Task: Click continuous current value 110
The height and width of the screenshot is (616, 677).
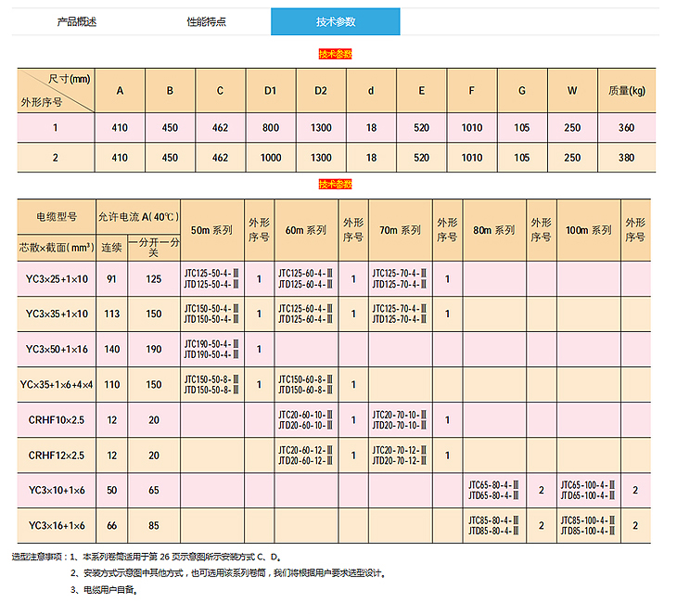Action: [112, 384]
